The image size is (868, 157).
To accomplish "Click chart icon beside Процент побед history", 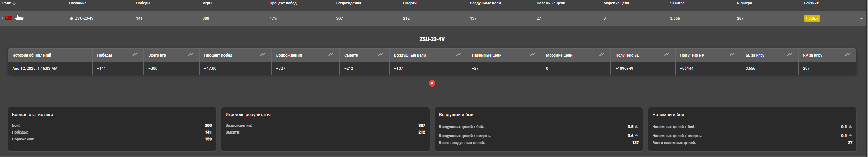I will [263, 54].
